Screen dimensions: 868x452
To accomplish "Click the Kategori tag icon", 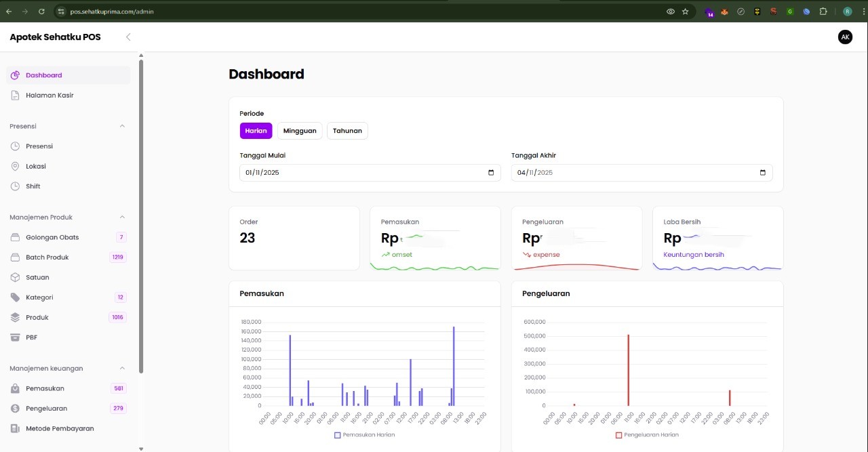I will point(16,297).
